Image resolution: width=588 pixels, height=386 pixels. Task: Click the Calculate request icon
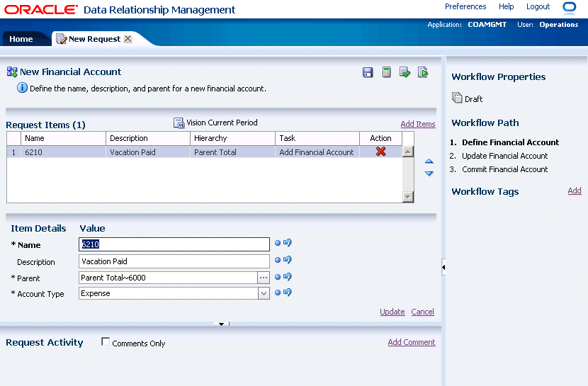(386, 72)
